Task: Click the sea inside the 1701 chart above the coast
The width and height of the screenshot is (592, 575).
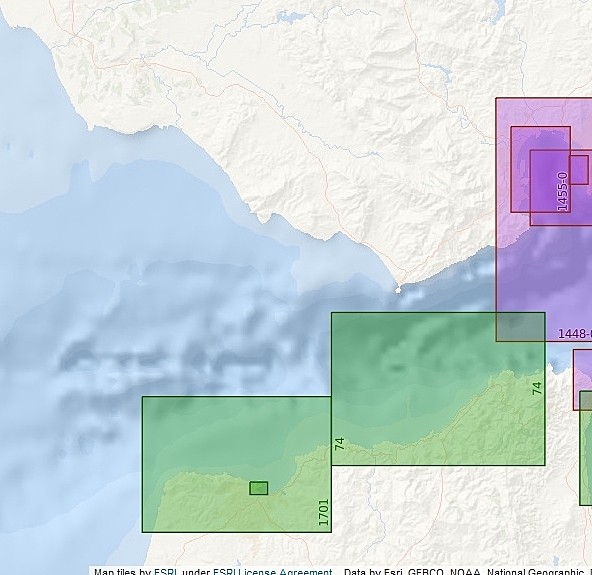Action: pyautogui.click(x=227, y=430)
